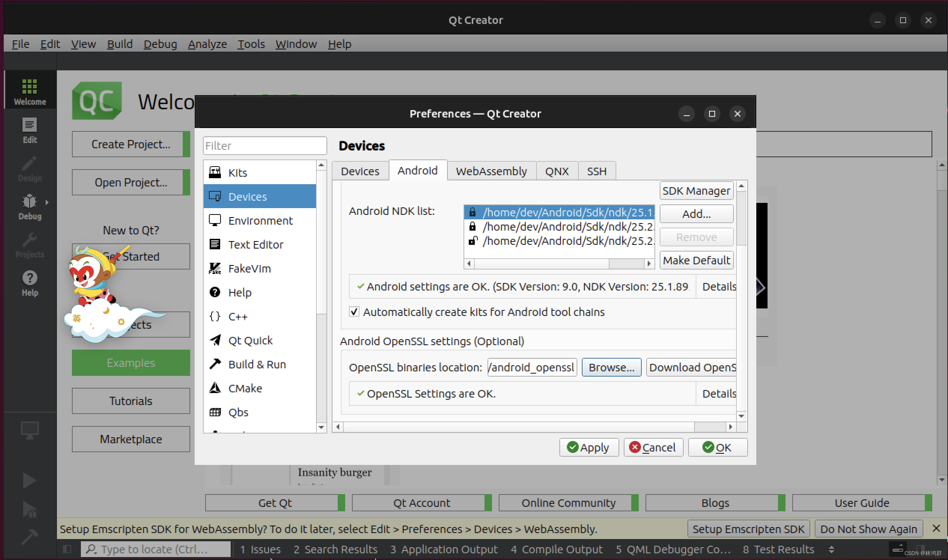This screenshot has width=948, height=560.
Task: Open Debug mode in sidebar
Action: tap(30, 206)
